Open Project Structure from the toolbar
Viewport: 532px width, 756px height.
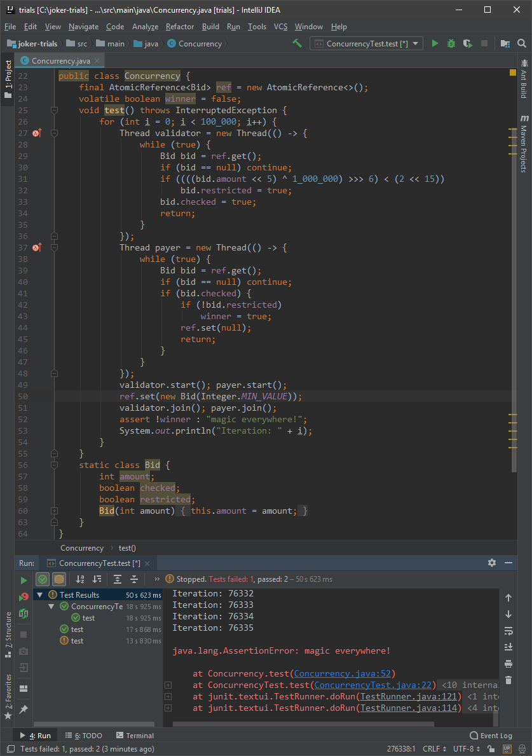click(x=505, y=43)
